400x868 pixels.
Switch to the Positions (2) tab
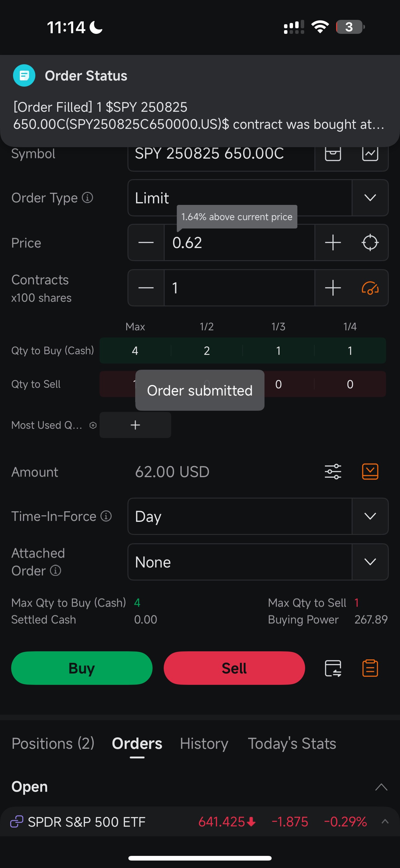pos(53,743)
